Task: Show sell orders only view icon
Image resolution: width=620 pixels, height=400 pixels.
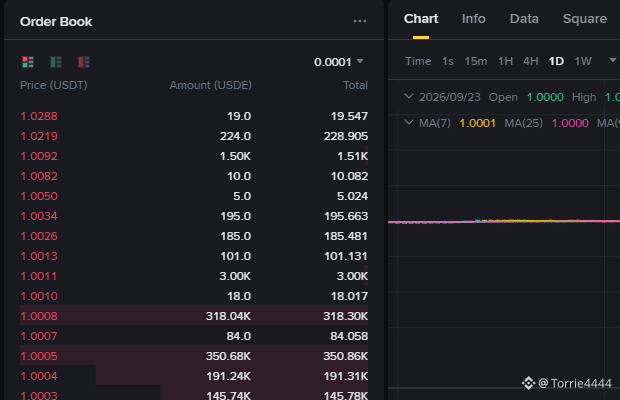Action: (x=84, y=62)
